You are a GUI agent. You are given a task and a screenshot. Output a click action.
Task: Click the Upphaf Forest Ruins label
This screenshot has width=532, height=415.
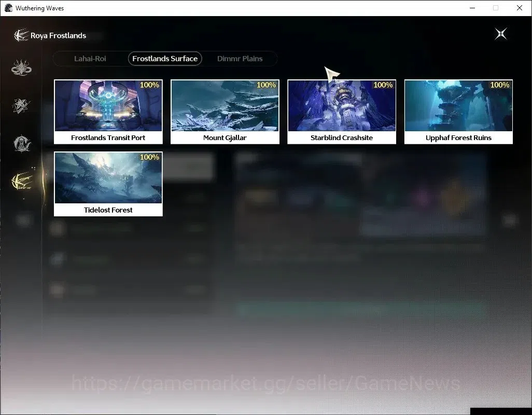[458, 137]
